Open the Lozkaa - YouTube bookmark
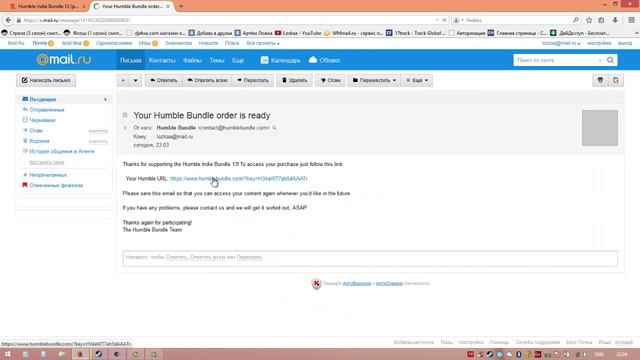 point(299,33)
